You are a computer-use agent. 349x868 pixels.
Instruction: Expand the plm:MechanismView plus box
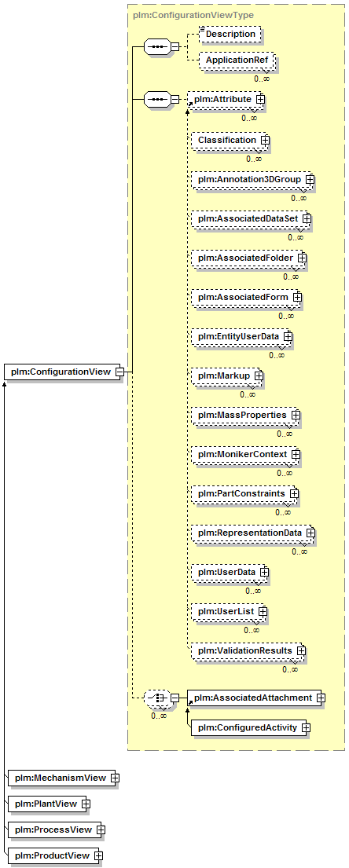(115, 778)
